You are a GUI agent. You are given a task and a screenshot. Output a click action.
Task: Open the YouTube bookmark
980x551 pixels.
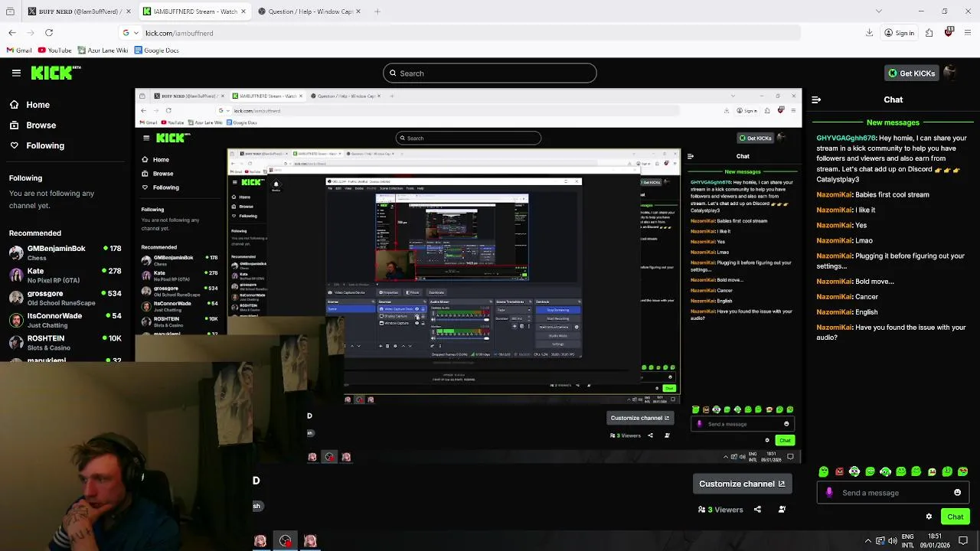click(54, 51)
